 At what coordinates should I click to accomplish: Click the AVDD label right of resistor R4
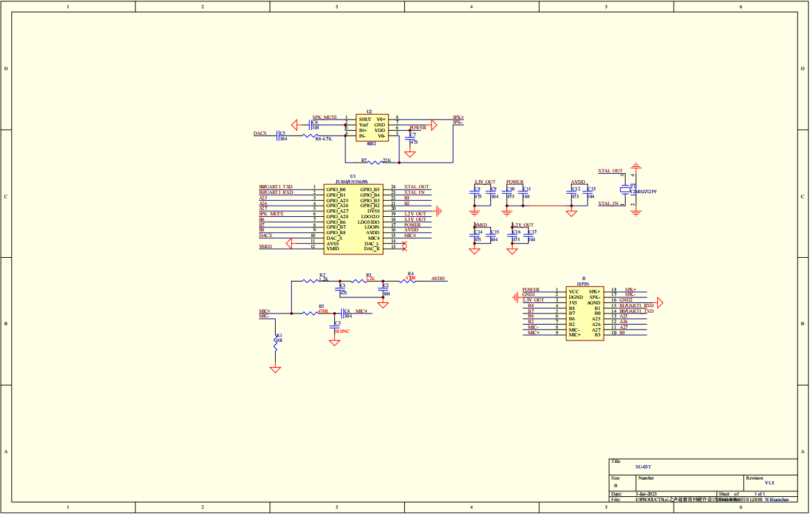[438, 279]
